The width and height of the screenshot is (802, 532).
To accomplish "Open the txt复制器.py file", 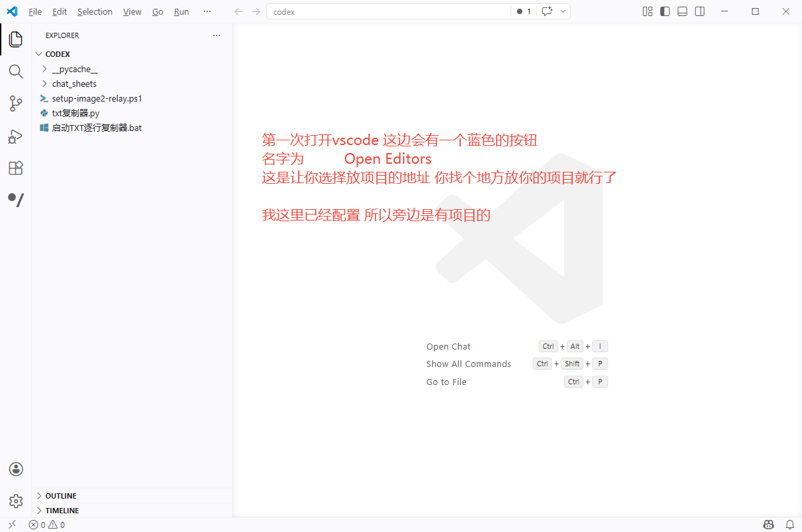I will (132, 113).
